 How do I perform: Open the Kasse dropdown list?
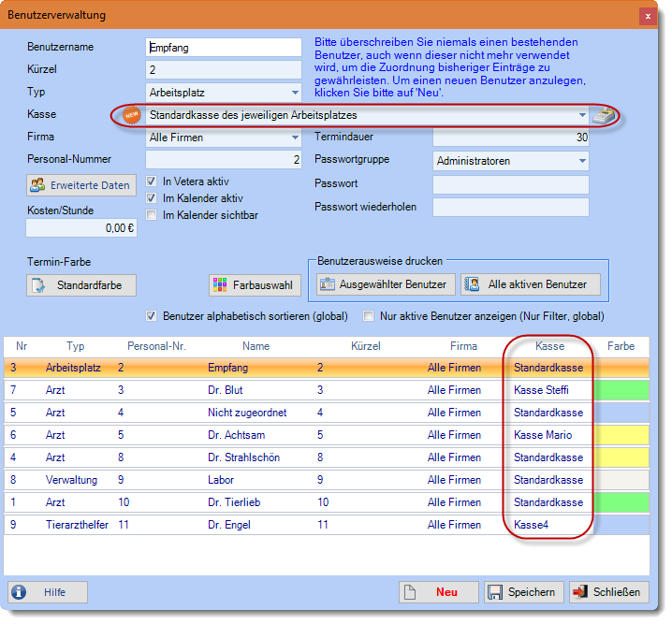pos(581,116)
